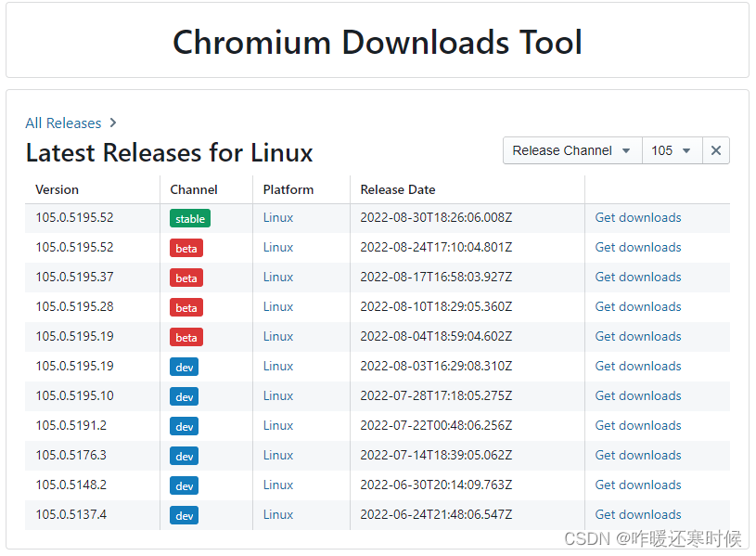Viewport: 756px width, 556px height.
Task: Select the release date 2022-08-03T16:29:08.310Z
Action: point(436,366)
